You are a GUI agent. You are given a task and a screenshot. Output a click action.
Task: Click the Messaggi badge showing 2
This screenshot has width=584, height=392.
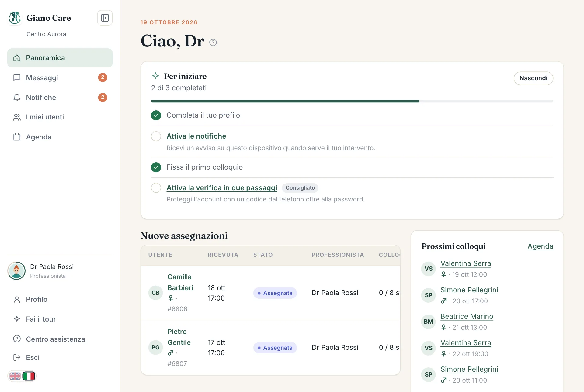click(x=103, y=77)
